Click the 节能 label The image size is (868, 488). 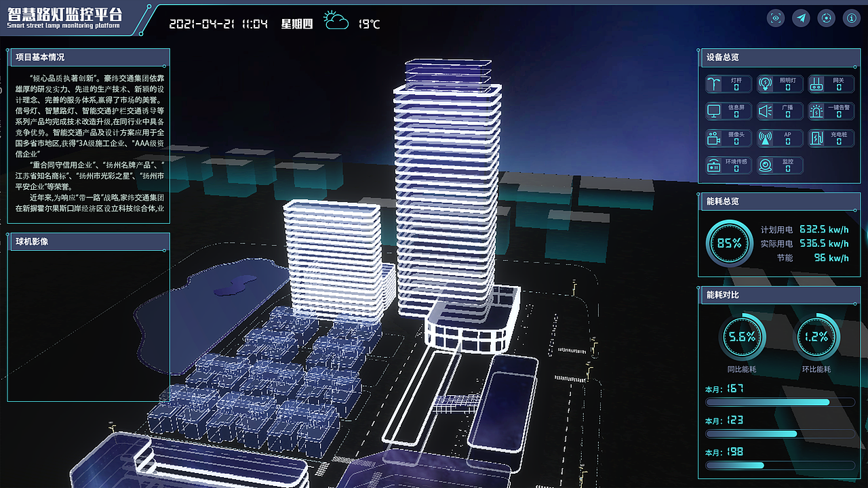pyautogui.click(x=785, y=258)
